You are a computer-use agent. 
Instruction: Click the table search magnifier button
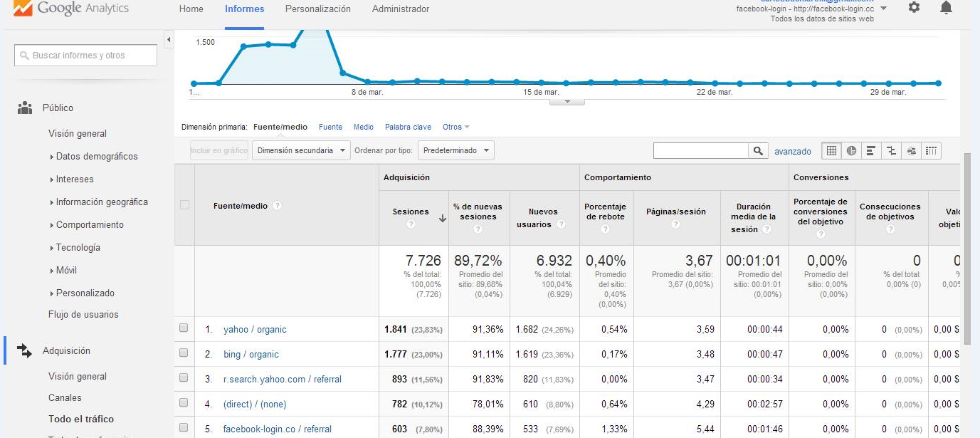(759, 150)
